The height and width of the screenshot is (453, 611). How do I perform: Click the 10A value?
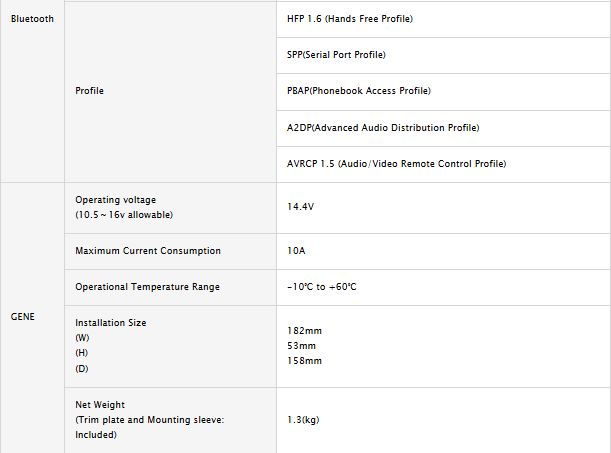(296, 251)
